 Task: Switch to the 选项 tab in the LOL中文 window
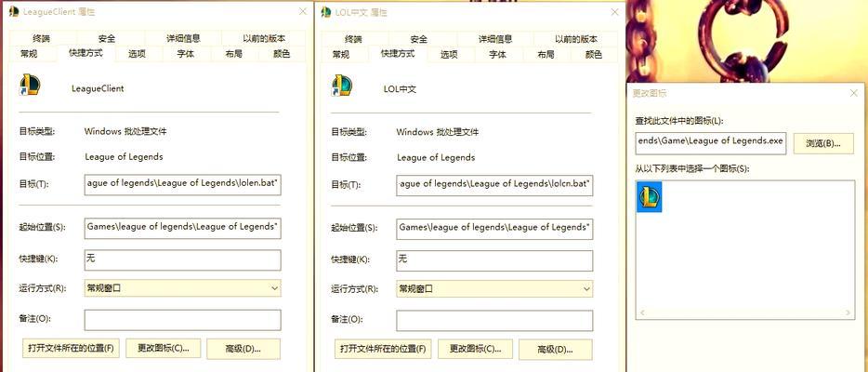click(449, 54)
